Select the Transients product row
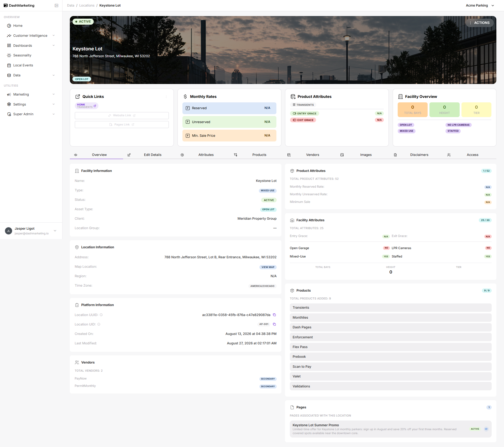Viewport: 504px width, 447px height. 391,308
